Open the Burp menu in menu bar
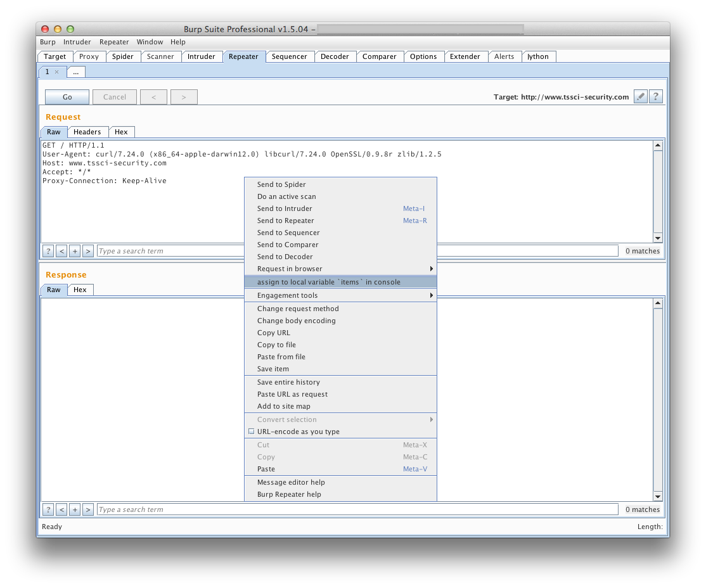 [x=48, y=42]
